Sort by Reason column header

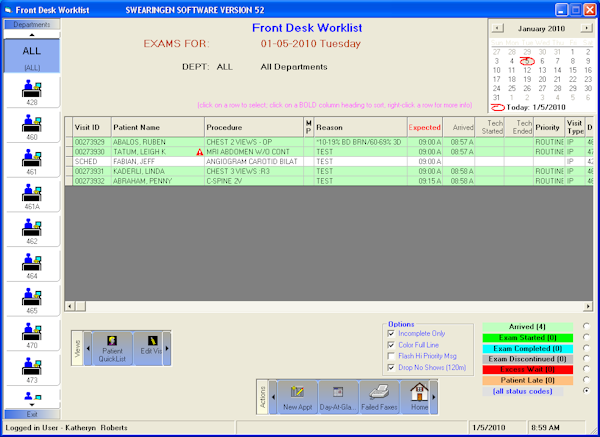click(x=361, y=127)
